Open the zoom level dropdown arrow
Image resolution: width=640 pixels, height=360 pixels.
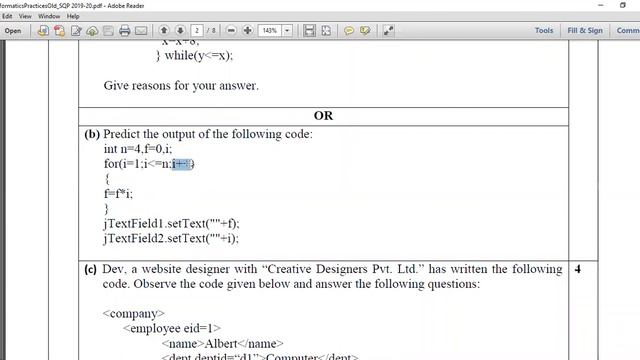pyautogui.click(x=287, y=31)
